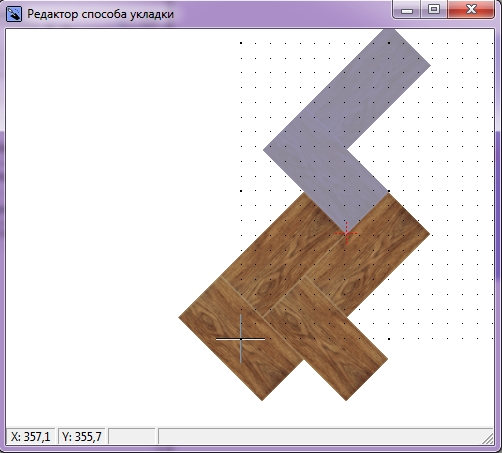Select the bottom-right brown wood plank
Image resolution: width=502 pixels, height=453 pixels.
(325, 339)
